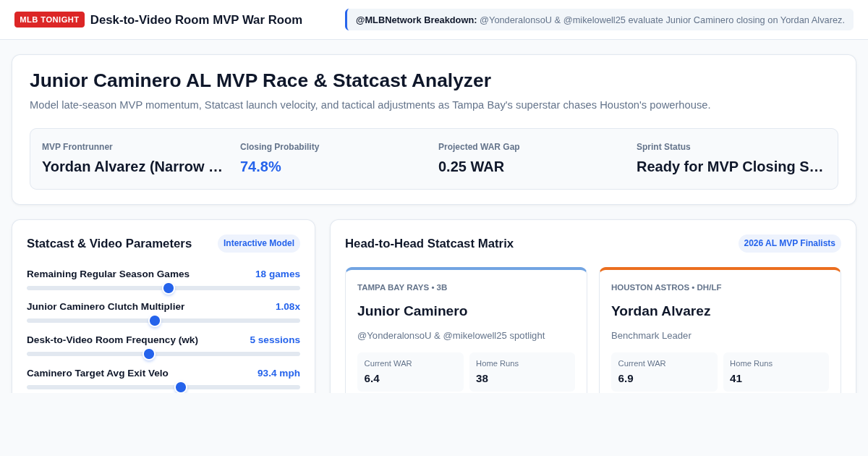
Task: Adjust Remaining Regular Season Games slider
Action: tap(163, 288)
